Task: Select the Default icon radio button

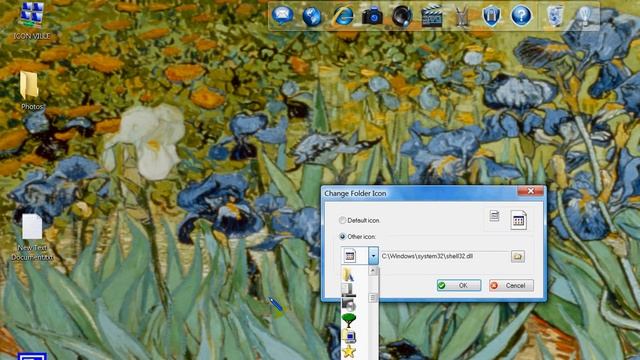Action: tap(342, 220)
